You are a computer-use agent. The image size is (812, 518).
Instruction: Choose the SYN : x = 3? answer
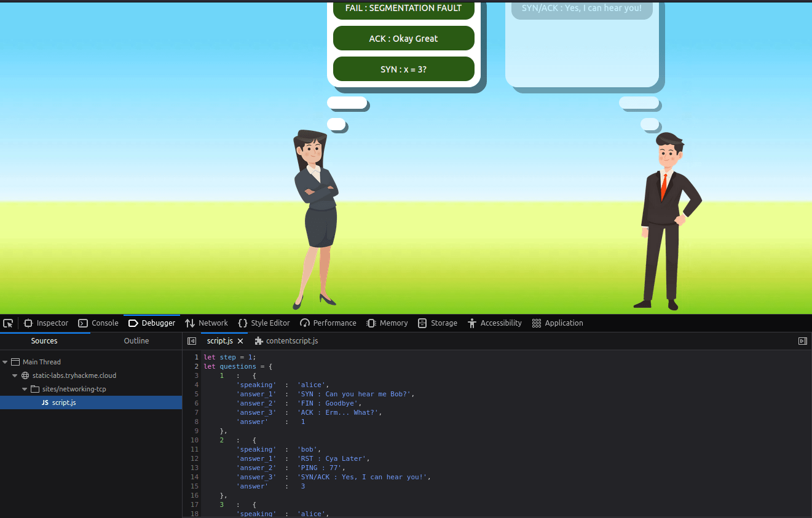click(x=403, y=69)
